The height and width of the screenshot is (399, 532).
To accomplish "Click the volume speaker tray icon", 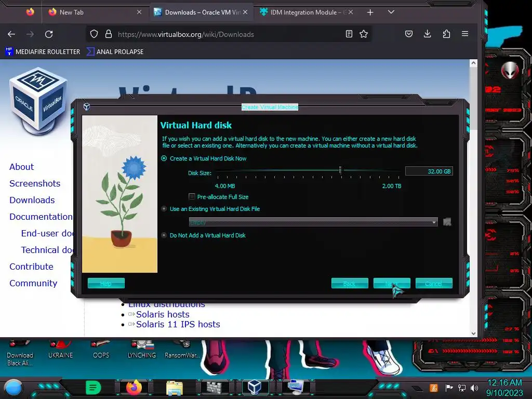I will tap(474, 388).
